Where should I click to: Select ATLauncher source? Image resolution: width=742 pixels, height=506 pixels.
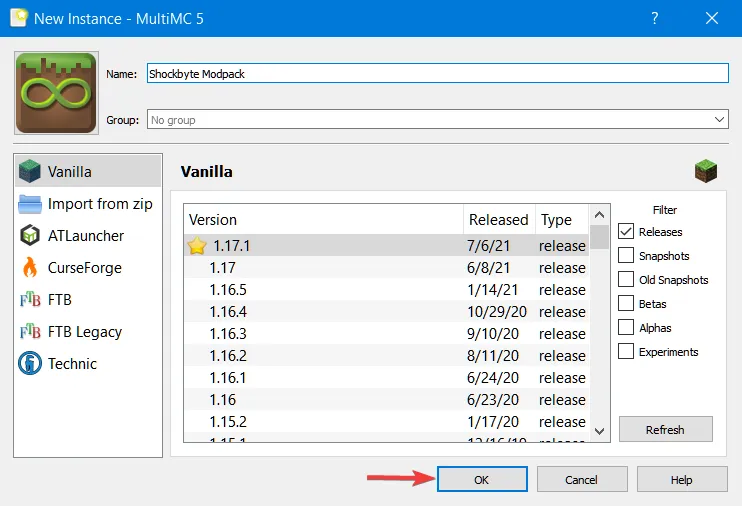tap(88, 235)
